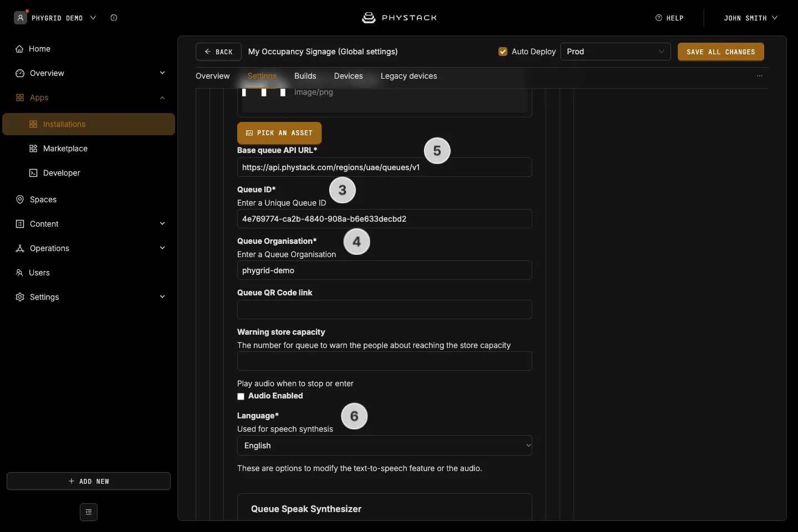This screenshot has height=532, width=798.
Task: Click the Operations icon in sidebar
Action: pyautogui.click(x=20, y=248)
